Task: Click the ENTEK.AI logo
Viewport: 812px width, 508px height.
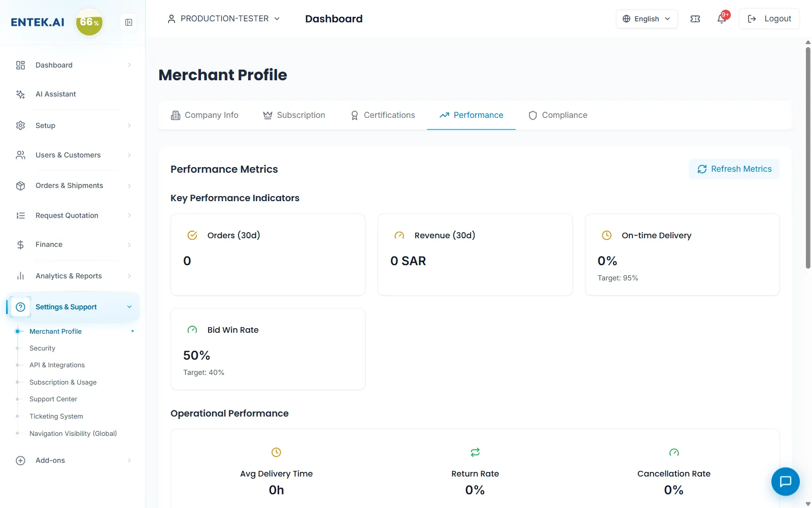Action: 38,22
